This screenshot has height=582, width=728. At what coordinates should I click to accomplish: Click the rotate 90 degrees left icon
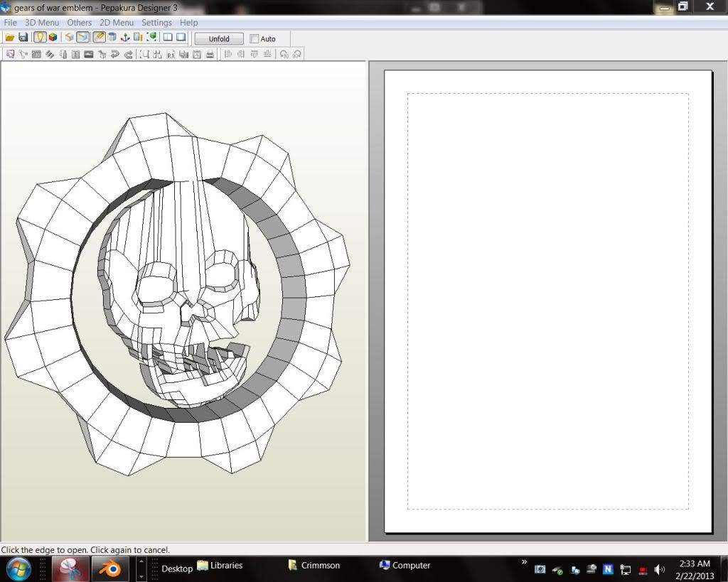coord(284,54)
